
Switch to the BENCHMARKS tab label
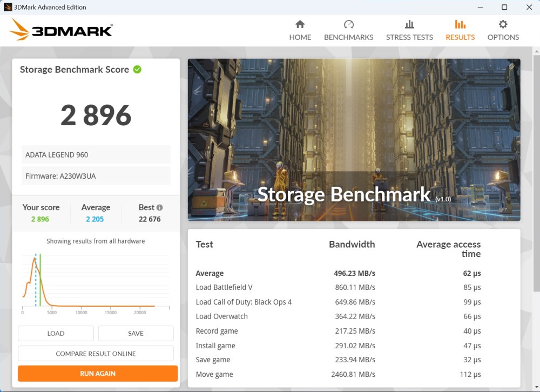coord(348,37)
